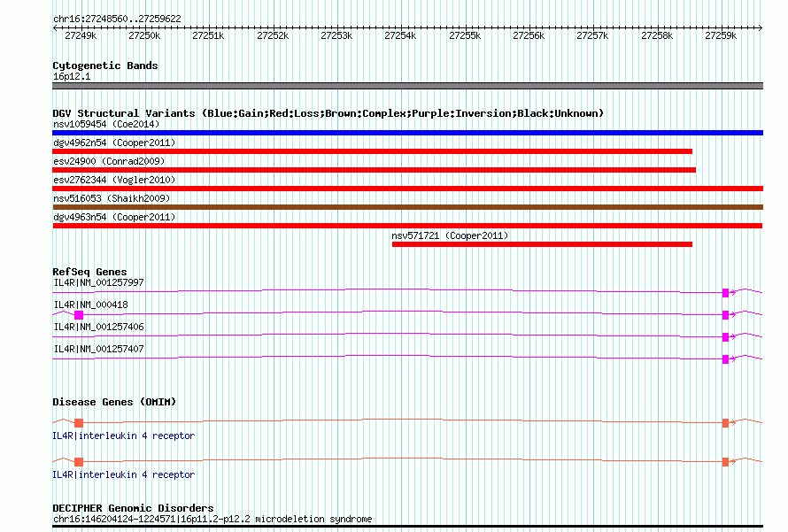788x532 pixels.
Task: Click the 27257k ruler tick label
Action: (x=592, y=35)
